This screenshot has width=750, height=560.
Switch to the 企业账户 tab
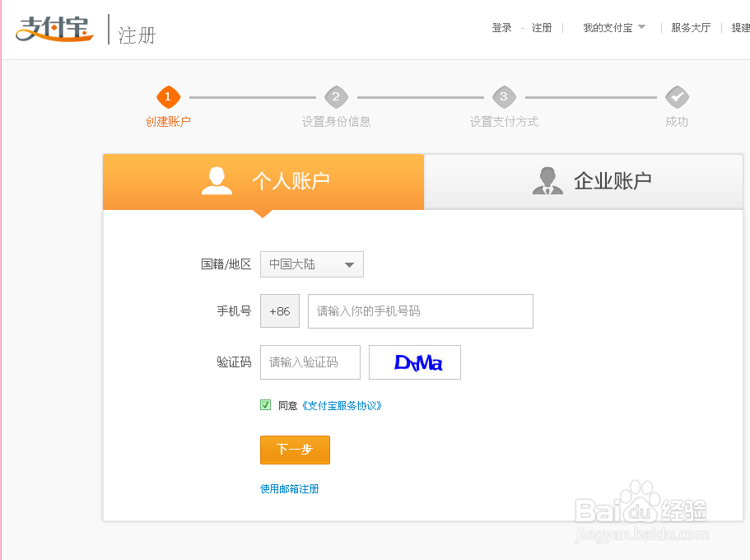(x=584, y=181)
